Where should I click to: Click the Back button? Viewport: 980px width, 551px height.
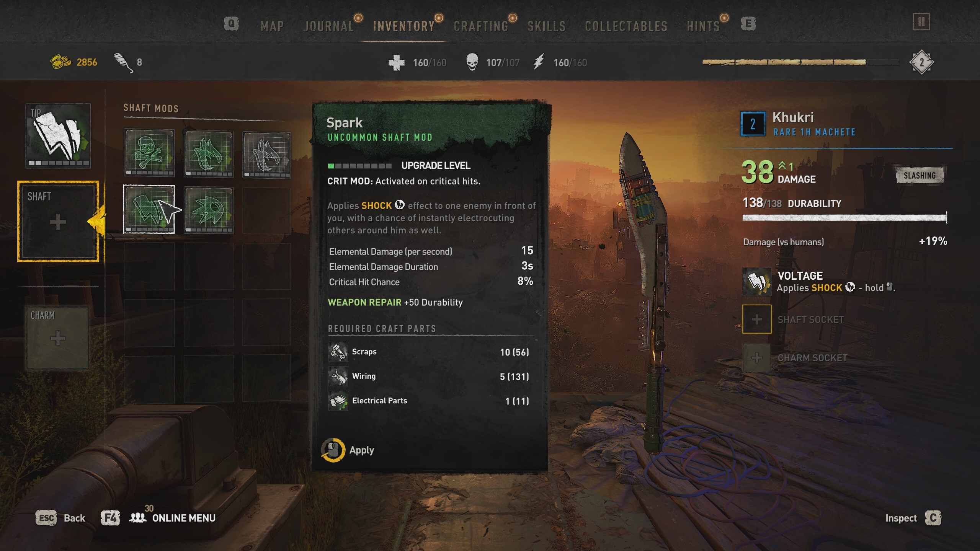click(60, 518)
